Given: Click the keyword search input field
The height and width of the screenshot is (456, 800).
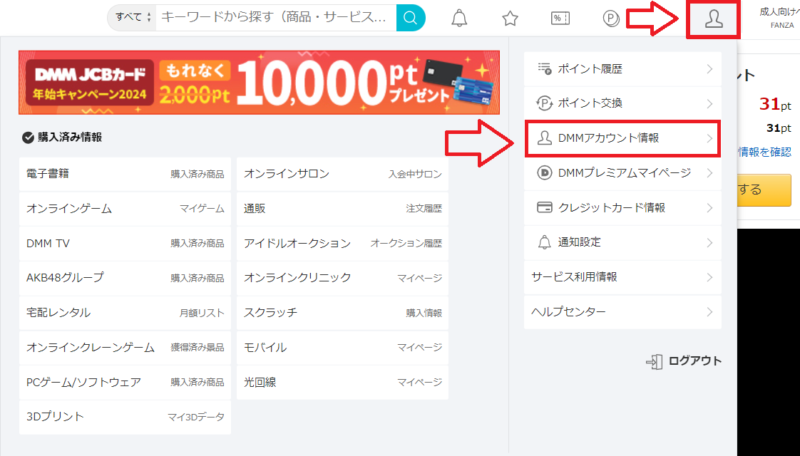Looking at the screenshot, I should pyautogui.click(x=276, y=17).
